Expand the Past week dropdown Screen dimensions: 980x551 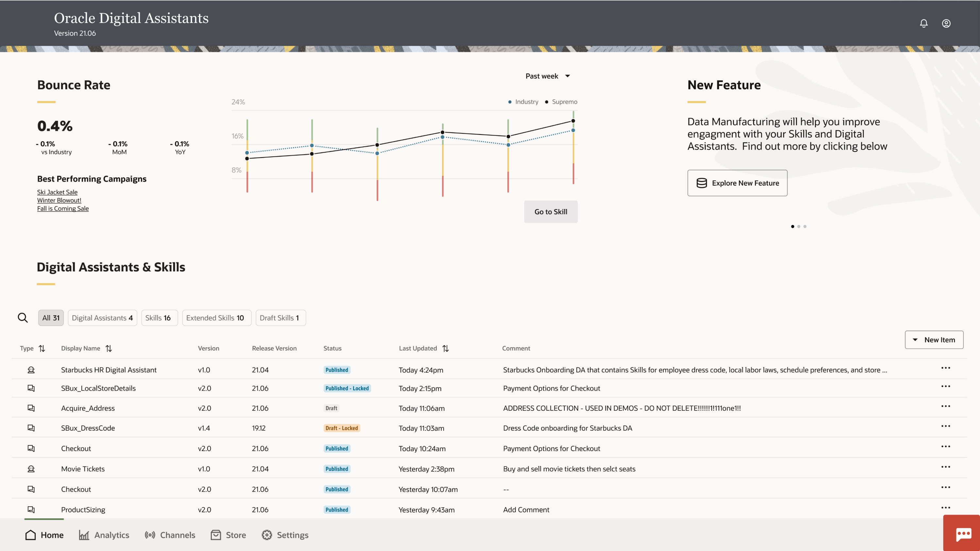(x=547, y=76)
